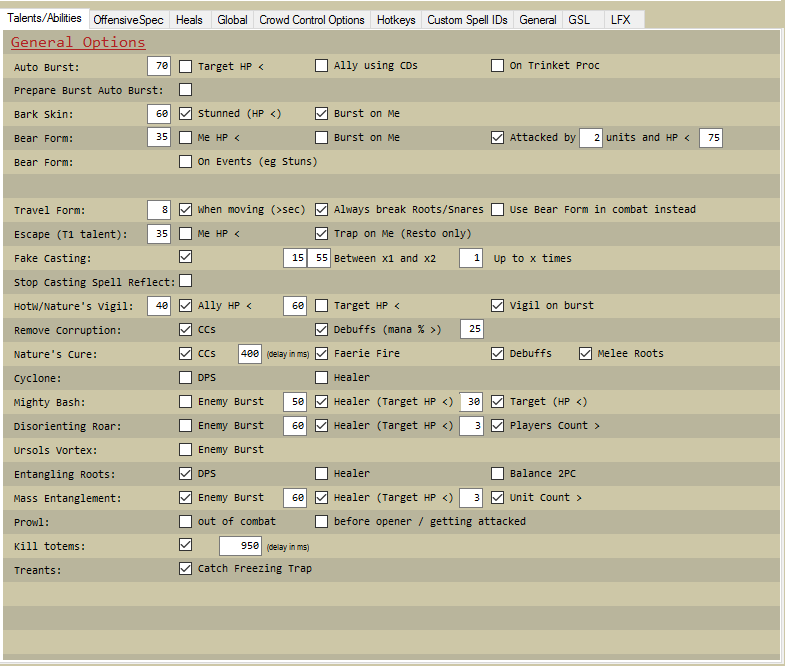785x666 pixels.
Task: Enable Cyclone DPS checkbox
Action: pos(185,377)
